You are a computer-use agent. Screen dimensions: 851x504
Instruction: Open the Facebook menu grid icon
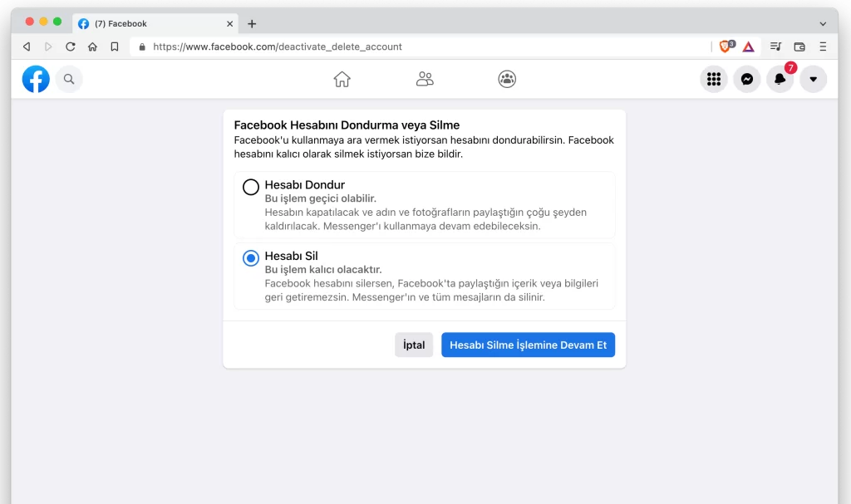714,79
